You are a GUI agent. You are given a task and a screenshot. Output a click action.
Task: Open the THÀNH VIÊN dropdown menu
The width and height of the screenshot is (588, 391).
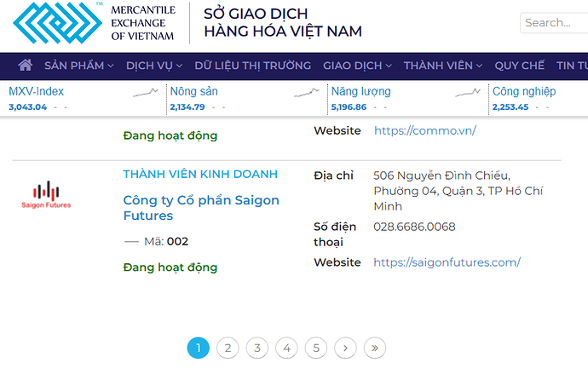point(443,66)
